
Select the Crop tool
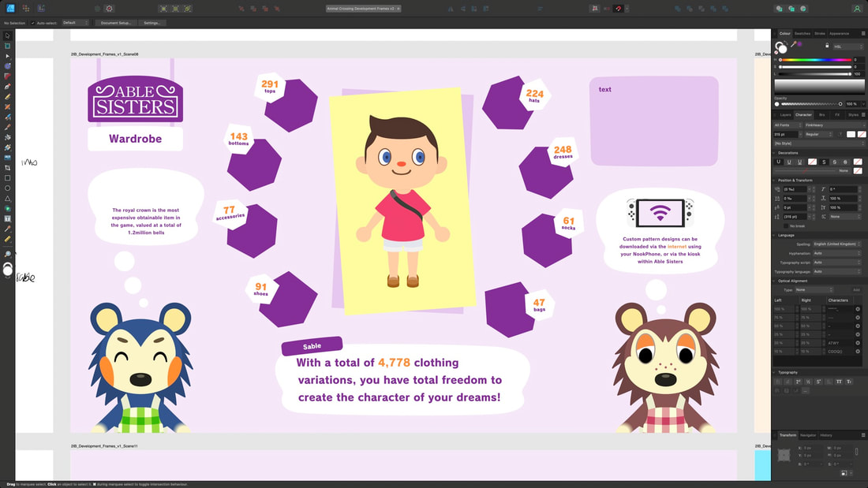click(7, 168)
